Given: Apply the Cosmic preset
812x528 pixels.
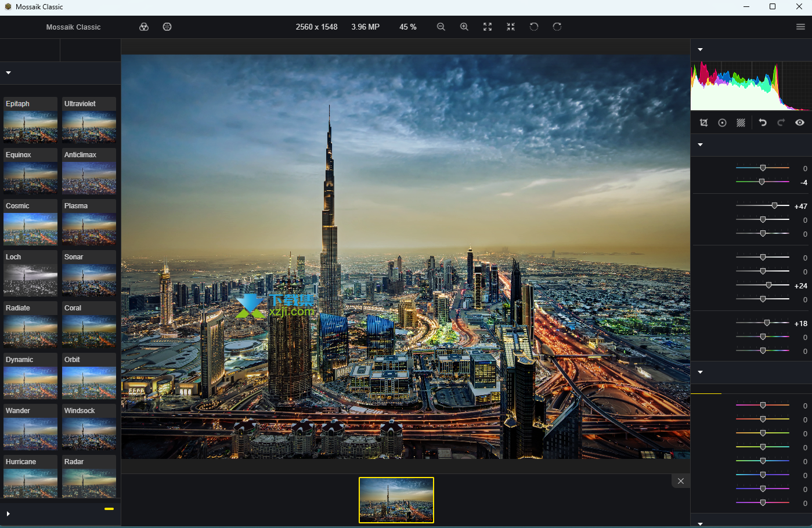Looking at the screenshot, I should tap(30, 222).
